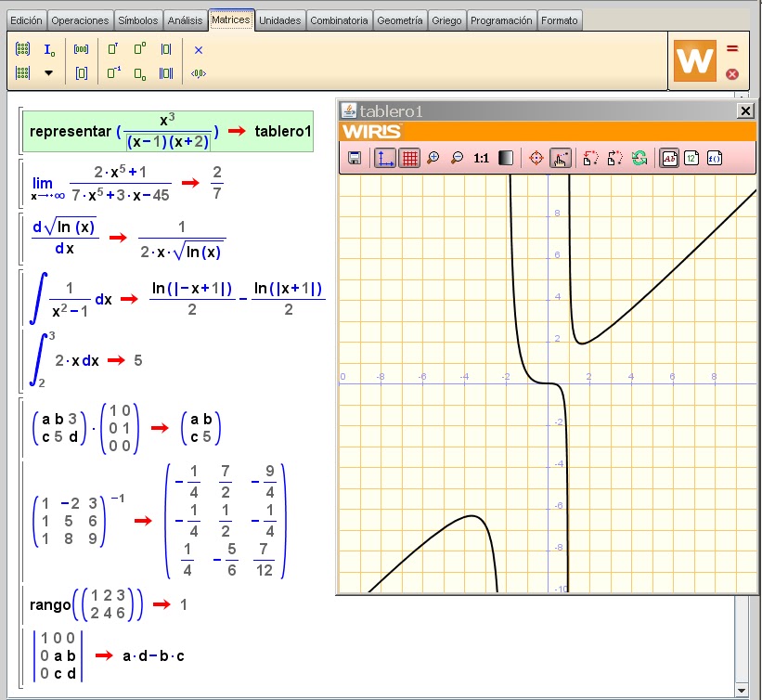The width and height of the screenshot is (762, 700).
Task: Switch to the Operaciones tab
Action: coord(80,20)
